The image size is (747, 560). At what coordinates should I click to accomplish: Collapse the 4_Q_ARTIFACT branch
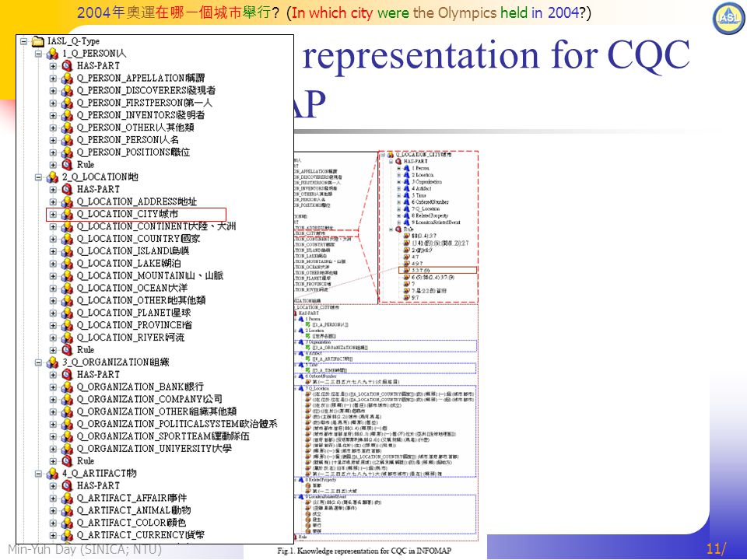(38, 474)
